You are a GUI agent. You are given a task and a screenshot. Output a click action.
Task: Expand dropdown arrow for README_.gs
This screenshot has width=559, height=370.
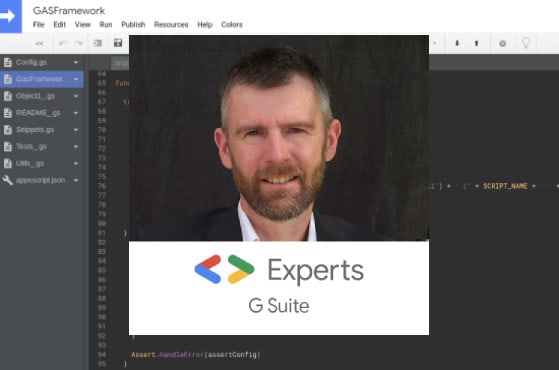[x=76, y=113]
